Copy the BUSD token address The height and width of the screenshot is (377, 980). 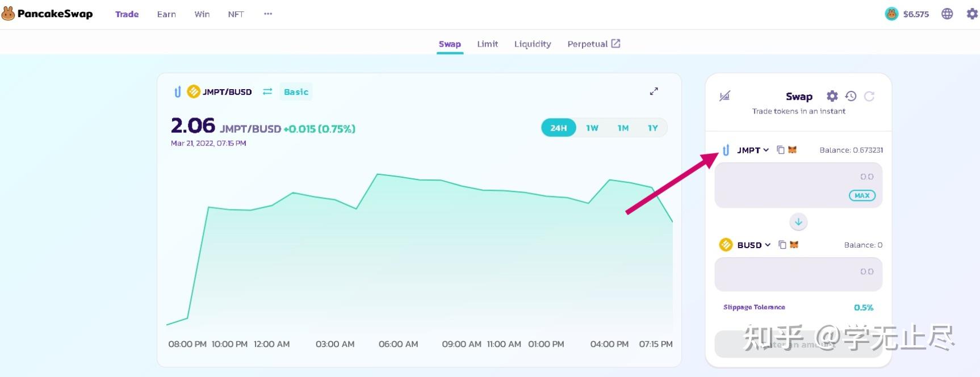pyautogui.click(x=782, y=245)
